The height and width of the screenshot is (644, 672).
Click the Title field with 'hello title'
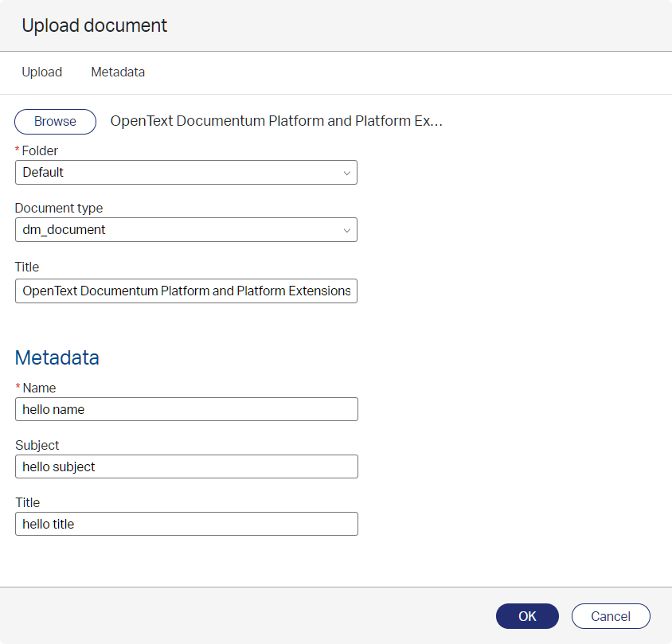(x=186, y=524)
